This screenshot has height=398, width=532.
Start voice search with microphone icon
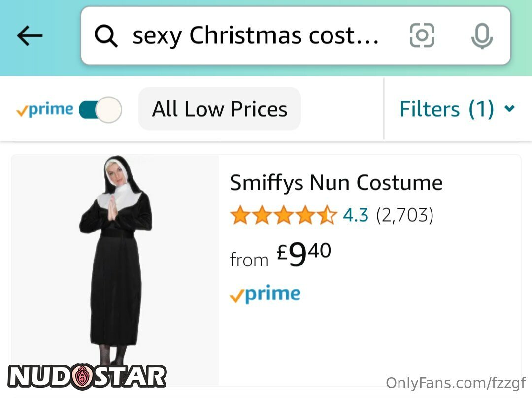point(481,35)
